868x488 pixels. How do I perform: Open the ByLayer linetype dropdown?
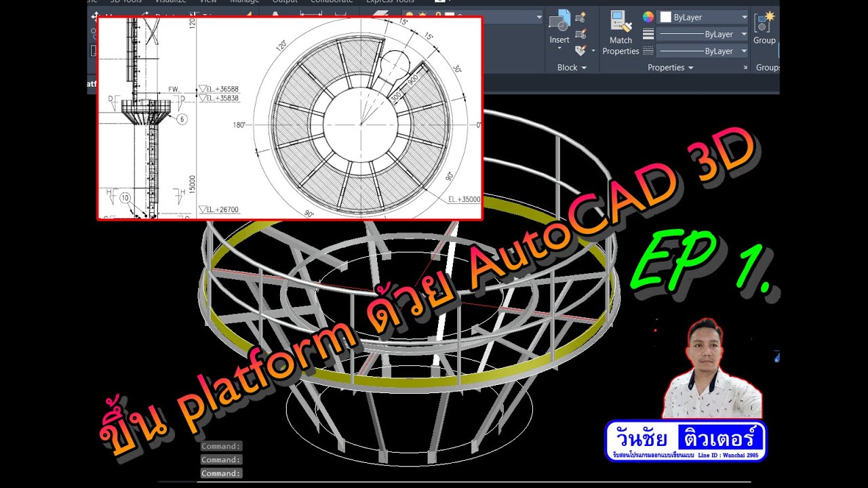click(703, 51)
